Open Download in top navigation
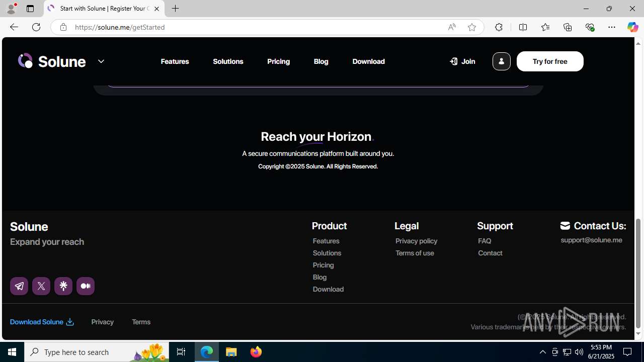Viewport: 644px width, 362px height. [x=369, y=61]
